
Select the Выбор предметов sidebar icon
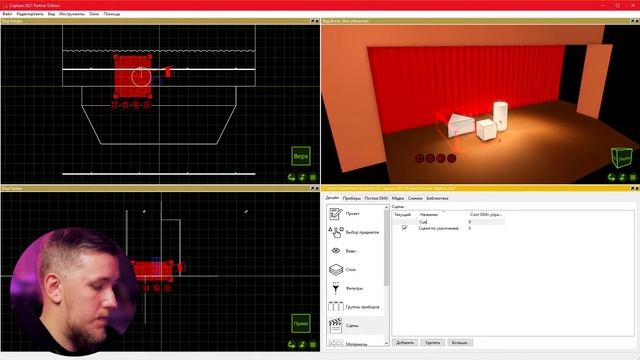tap(336, 232)
